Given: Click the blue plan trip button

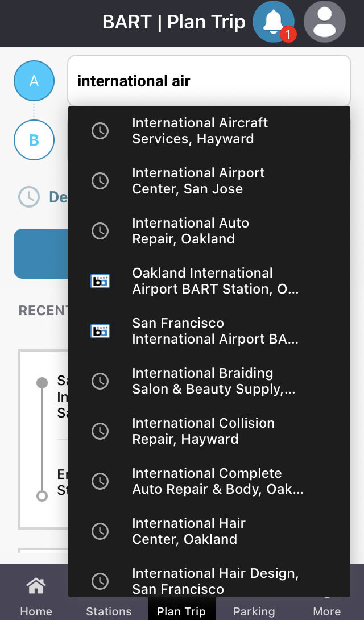Looking at the screenshot, I should click(41, 254).
